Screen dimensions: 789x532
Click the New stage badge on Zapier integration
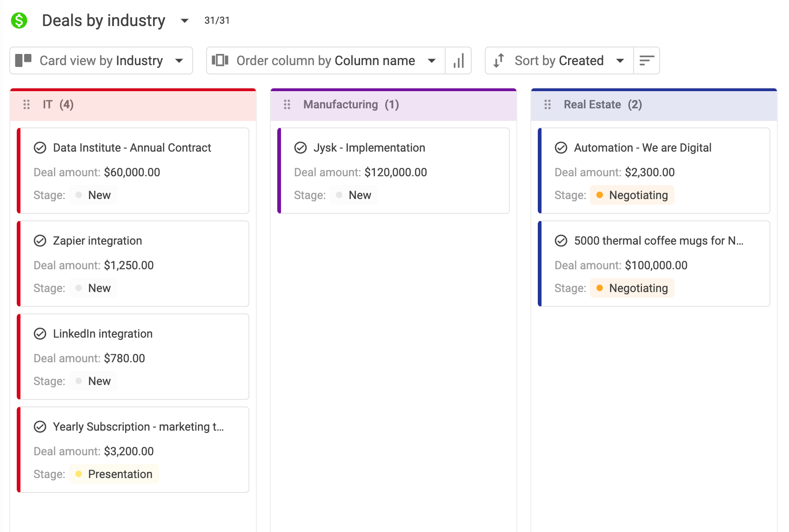[93, 288]
